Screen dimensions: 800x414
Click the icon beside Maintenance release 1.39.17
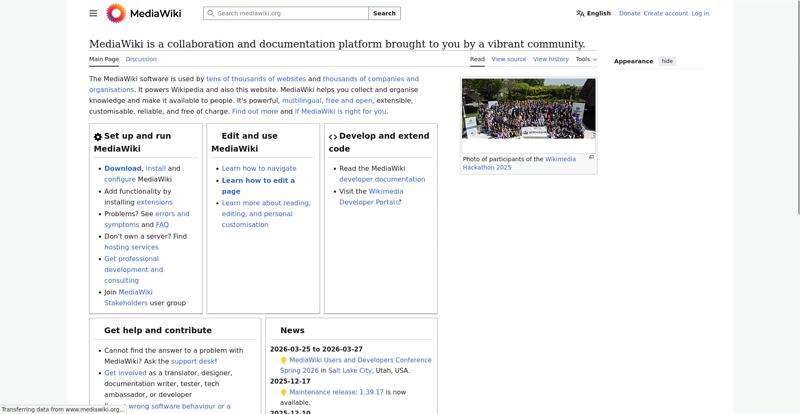click(x=283, y=392)
